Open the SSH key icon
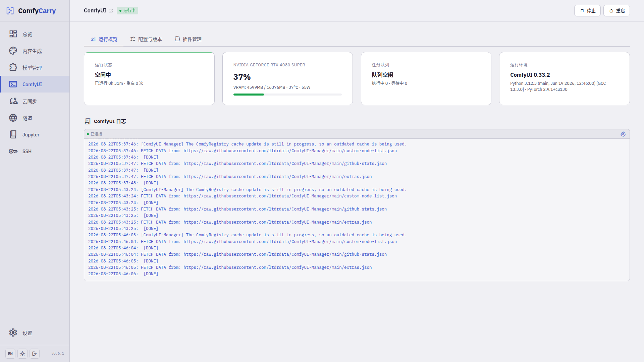 [13, 152]
